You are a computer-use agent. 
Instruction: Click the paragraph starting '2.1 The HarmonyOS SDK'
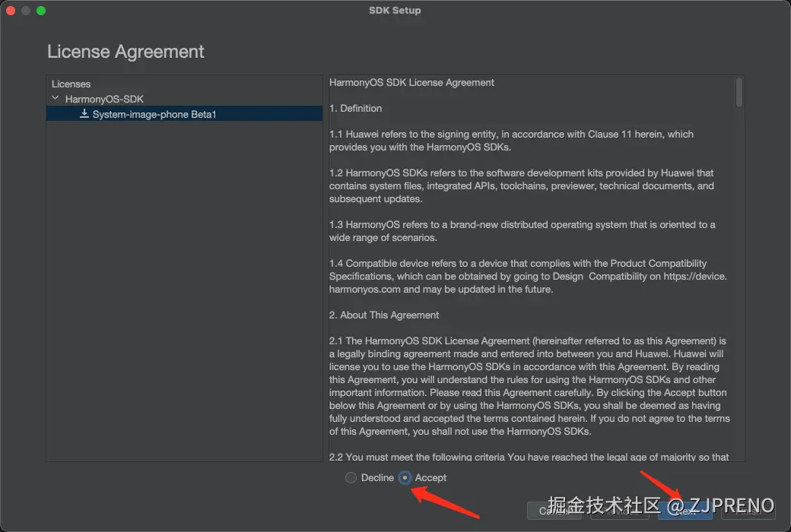[529, 386]
